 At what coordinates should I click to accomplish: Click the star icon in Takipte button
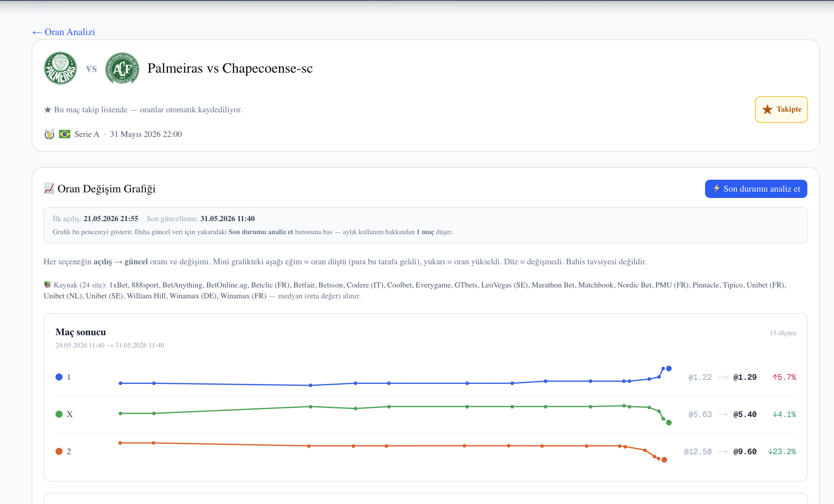pos(767,110)
